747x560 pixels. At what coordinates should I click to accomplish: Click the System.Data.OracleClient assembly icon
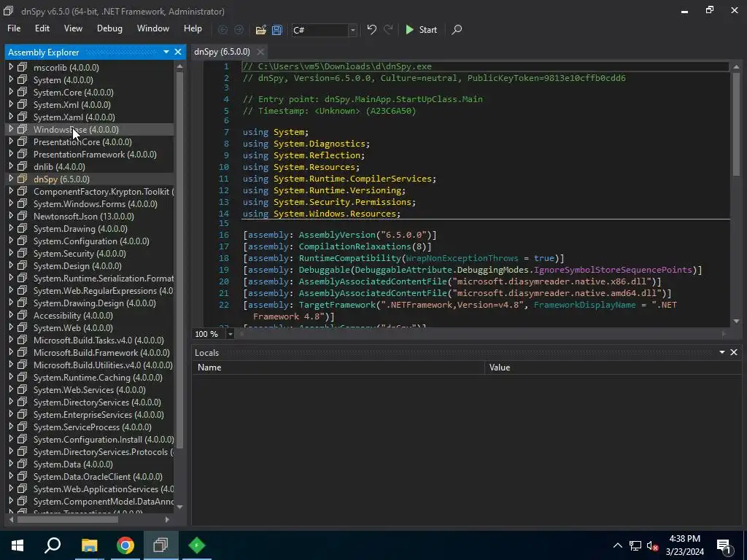[22, 476]
